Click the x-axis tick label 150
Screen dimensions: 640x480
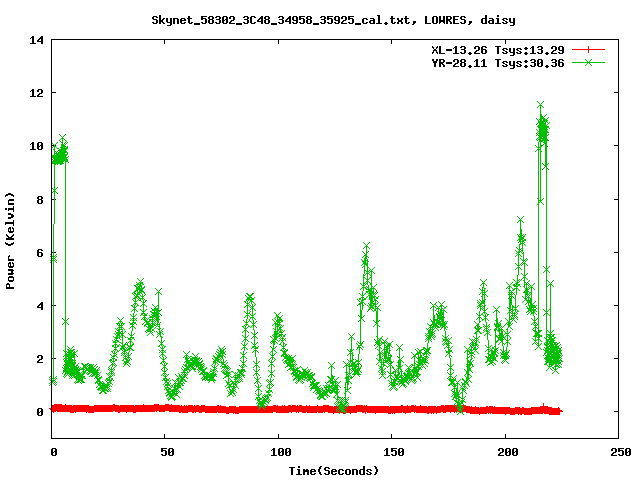(x=393, y=452)
